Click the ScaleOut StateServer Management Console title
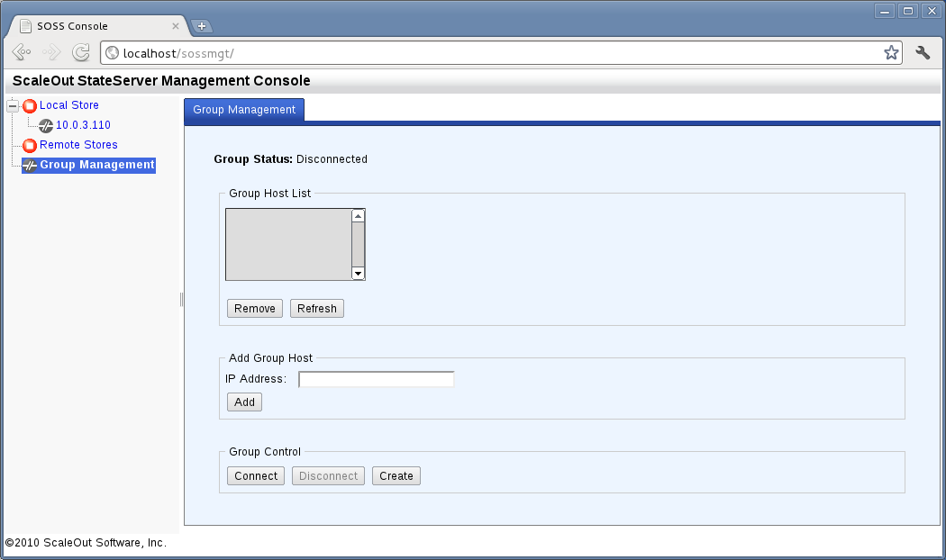946x560 pixels. click(x=161, y=81)
